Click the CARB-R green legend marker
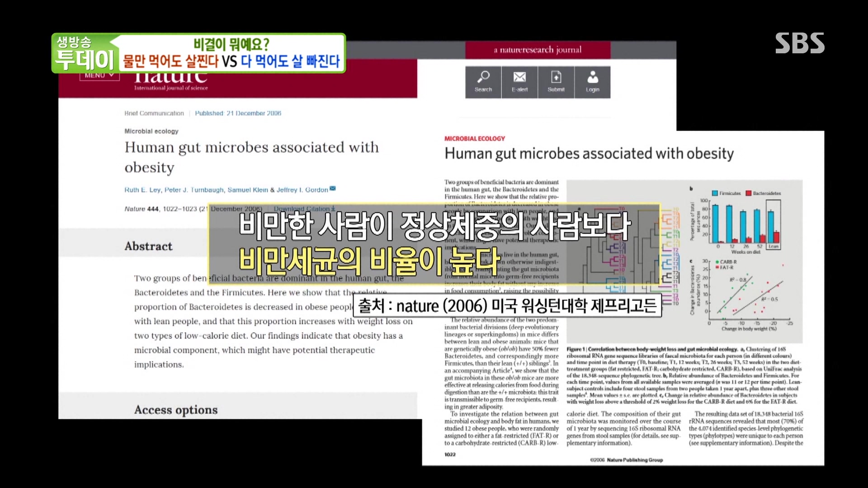The width and height of the screenshot is (868, 488). [x=717, y=262]
